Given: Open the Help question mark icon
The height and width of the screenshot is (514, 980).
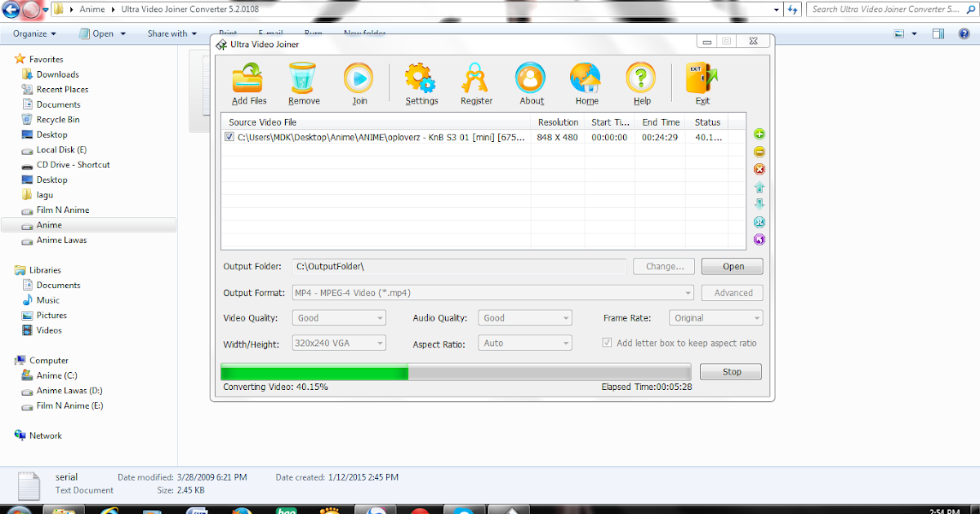Looking at the screenshot, I should pos(641,85).
